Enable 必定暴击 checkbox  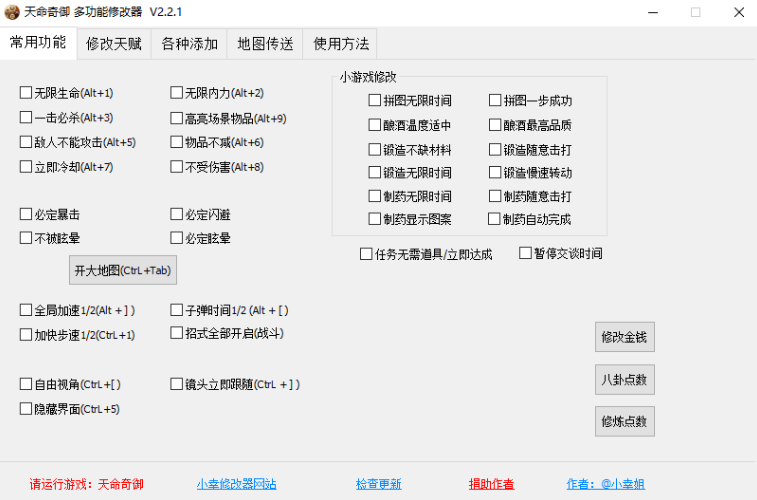26,214
